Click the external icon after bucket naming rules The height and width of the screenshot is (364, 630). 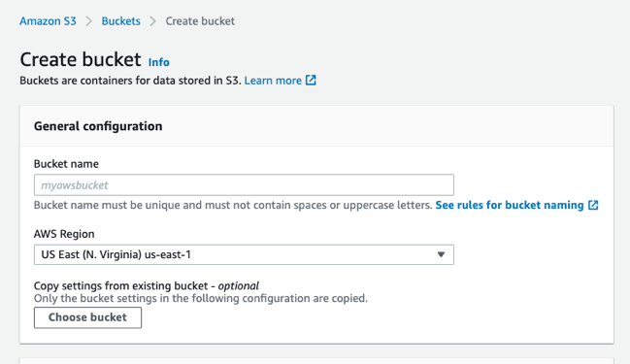point(593,205)
